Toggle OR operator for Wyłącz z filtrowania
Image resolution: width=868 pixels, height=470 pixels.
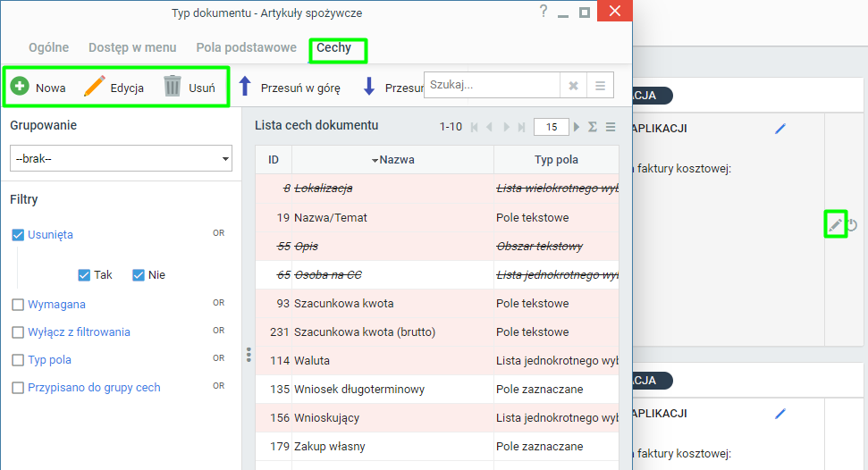pyautogui.click(x=219, y=331)
